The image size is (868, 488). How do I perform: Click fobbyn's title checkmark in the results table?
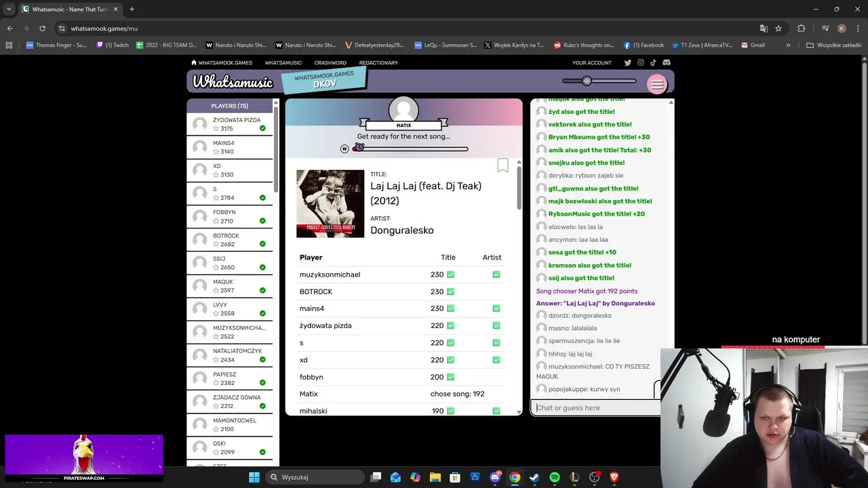coord(450,377)
